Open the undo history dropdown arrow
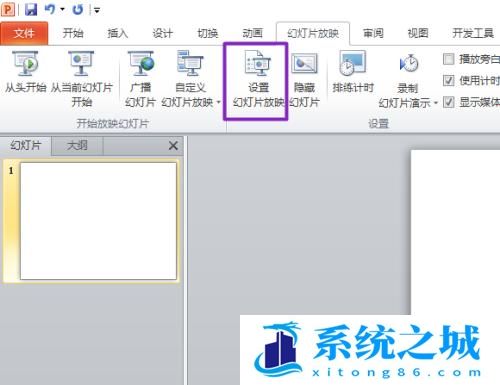 pyautogui.click(x=62, y=10)
